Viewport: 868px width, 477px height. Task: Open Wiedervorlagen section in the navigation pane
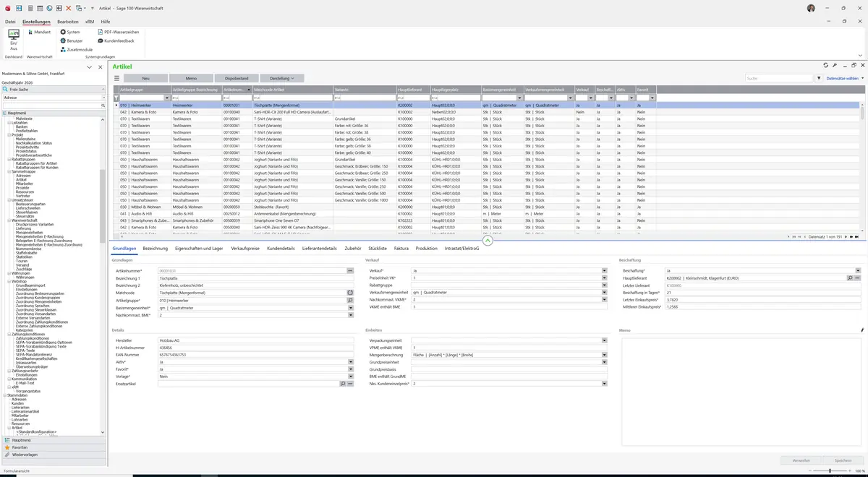[x=54, y=455]
